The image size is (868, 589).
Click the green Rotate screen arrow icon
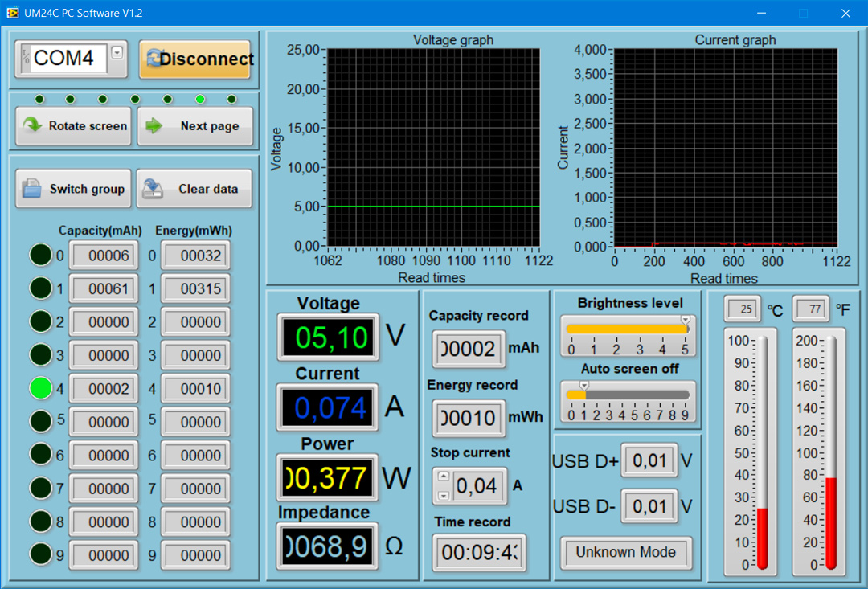click(x=32, y=125)
